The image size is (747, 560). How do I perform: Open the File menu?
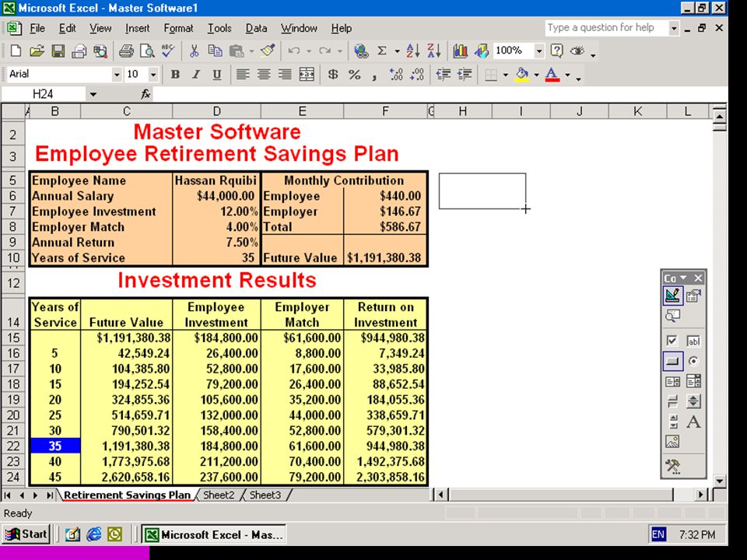(x=37, y=28)
